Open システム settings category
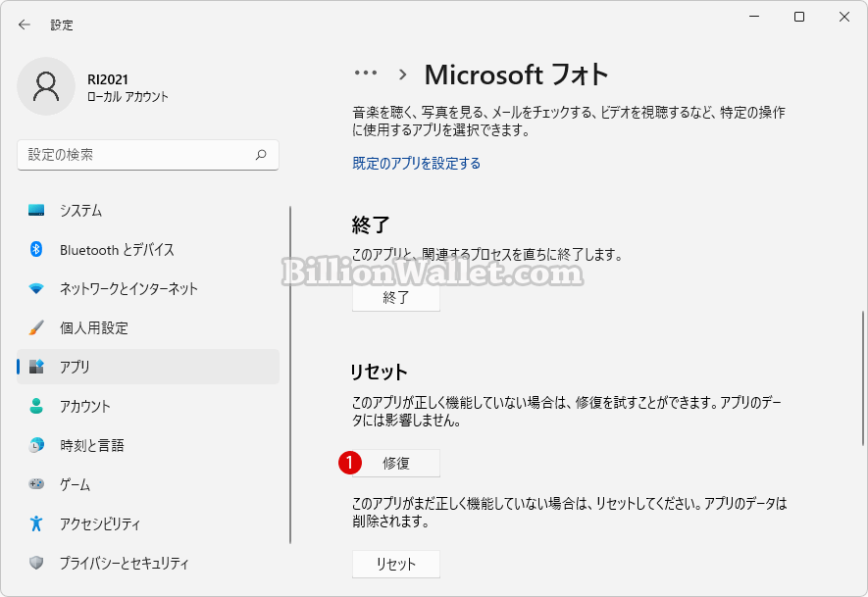The height and width of the screenshot is (597, 868). (x=148, y=210)
